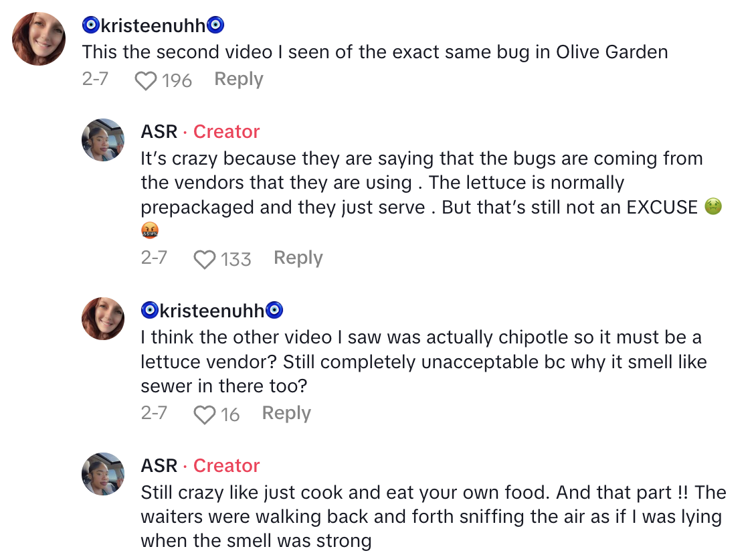The height and width of the screenshot is (557, 756).
Task: Click the ASR username above the vendors reply
Action: pyautogui.click(x=159, y=132)
